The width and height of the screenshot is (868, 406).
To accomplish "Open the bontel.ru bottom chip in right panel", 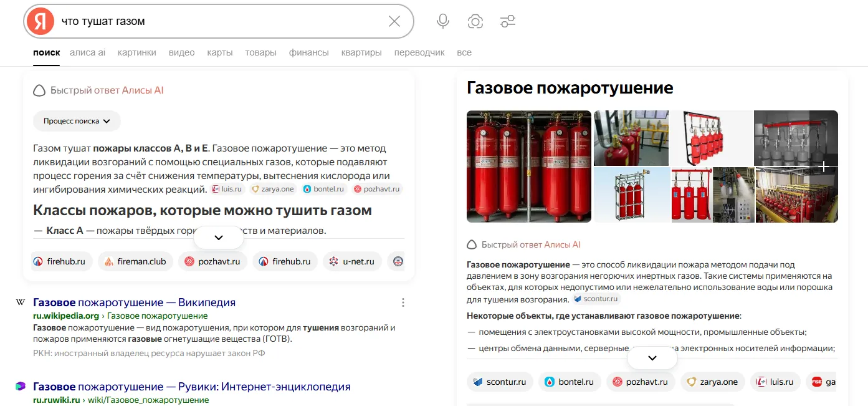I will coord(570,382).
